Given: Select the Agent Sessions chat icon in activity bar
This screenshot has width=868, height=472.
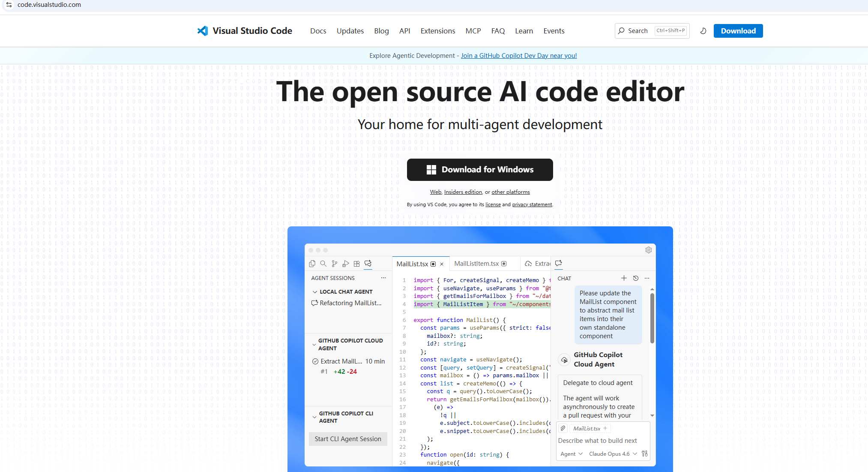Looking at the screenshot, I should click(368, 264).
